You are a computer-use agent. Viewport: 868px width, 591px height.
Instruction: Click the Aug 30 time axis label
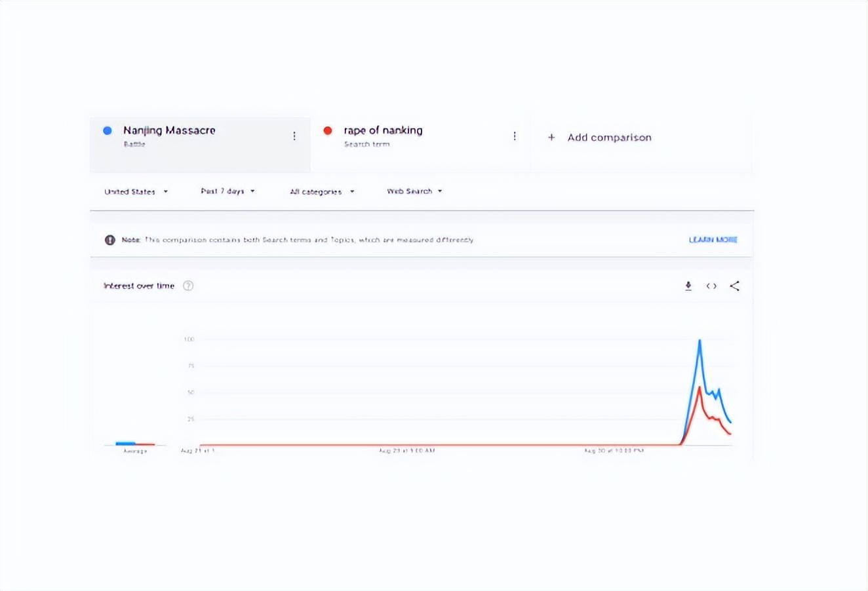(x=614, y=451)
